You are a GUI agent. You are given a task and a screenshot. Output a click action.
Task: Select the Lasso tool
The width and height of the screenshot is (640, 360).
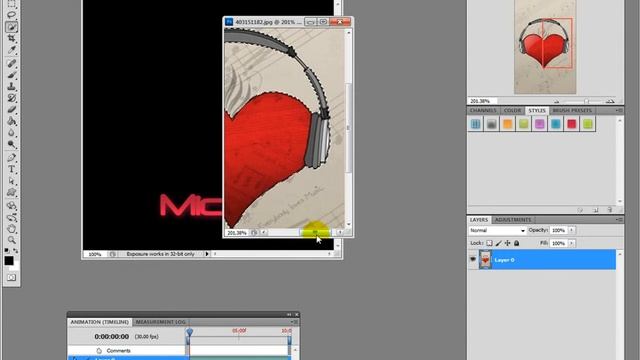coord(11,16)
